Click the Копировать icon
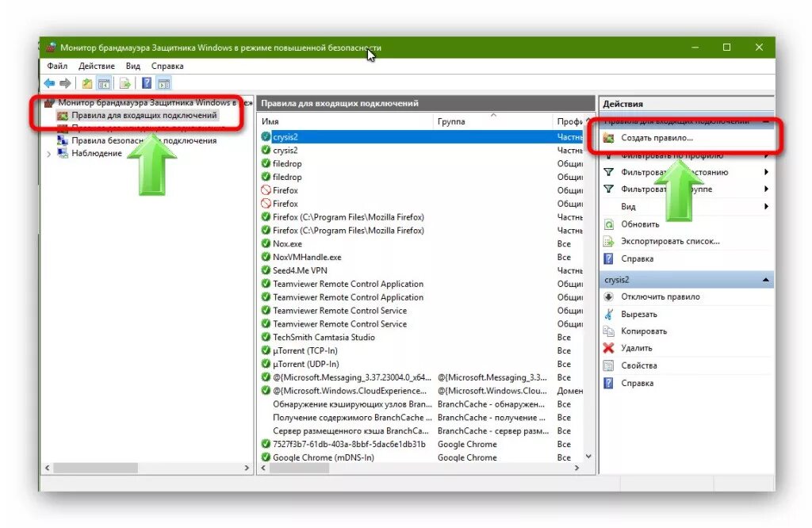This screenshot has height=528, width=812. point(609,331)
